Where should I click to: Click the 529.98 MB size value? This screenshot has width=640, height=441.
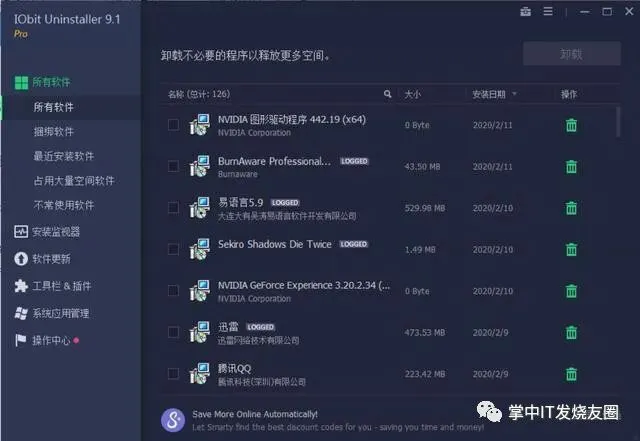click(x=425, y=208)
